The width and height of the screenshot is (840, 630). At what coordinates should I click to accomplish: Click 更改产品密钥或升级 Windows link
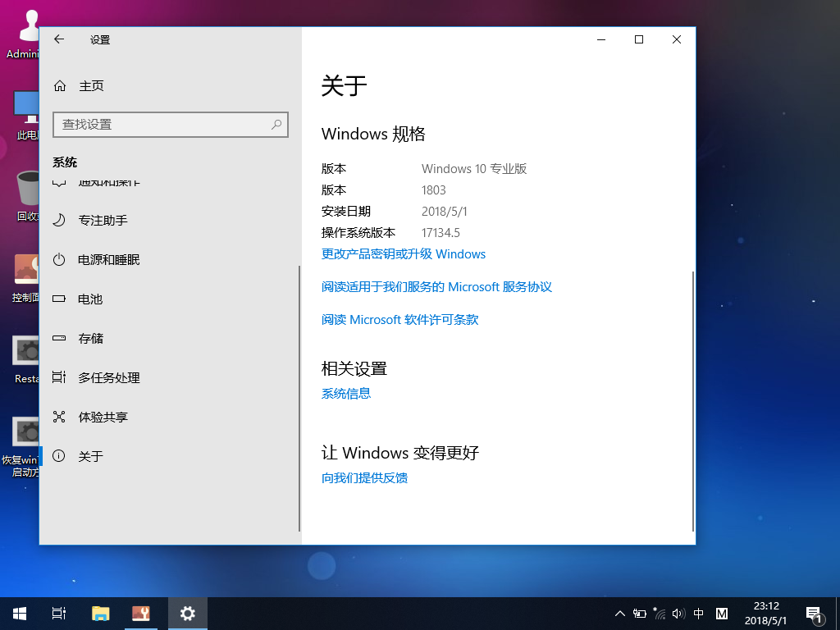[404, 254]
